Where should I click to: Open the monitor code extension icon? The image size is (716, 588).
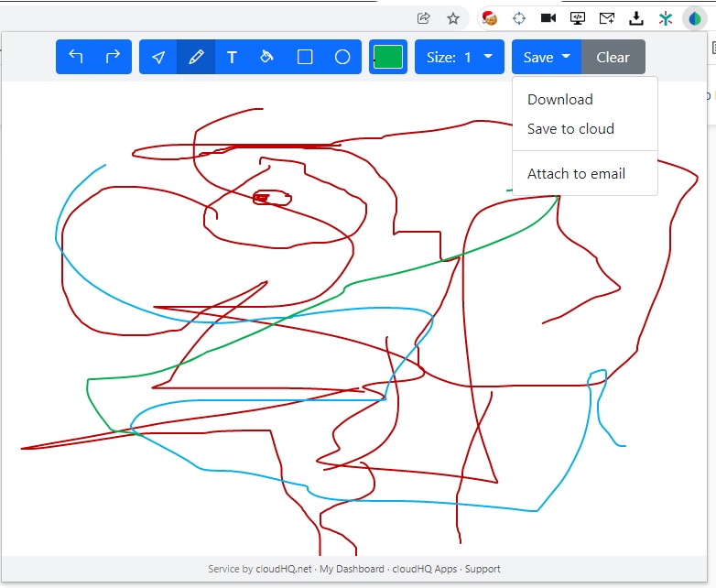[578, 18]
